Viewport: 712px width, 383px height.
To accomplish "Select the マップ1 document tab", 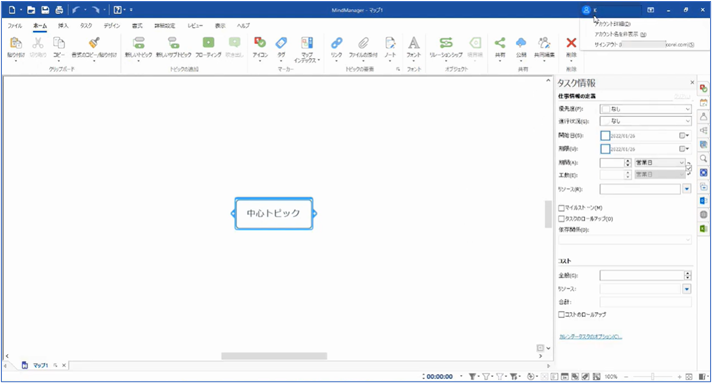I will (40, 365).
